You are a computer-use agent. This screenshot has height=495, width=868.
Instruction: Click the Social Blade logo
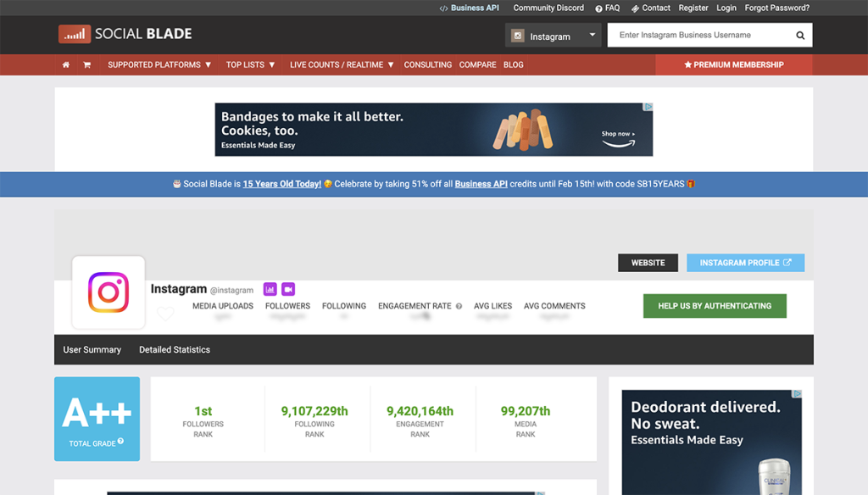(124, 34)
